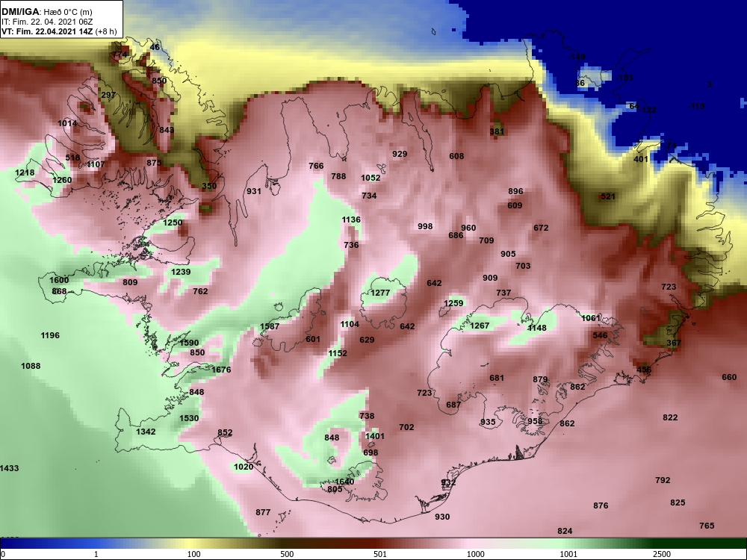Select the map value 774
The height and width of the screenshot is (560, 747).
(120, 55)
